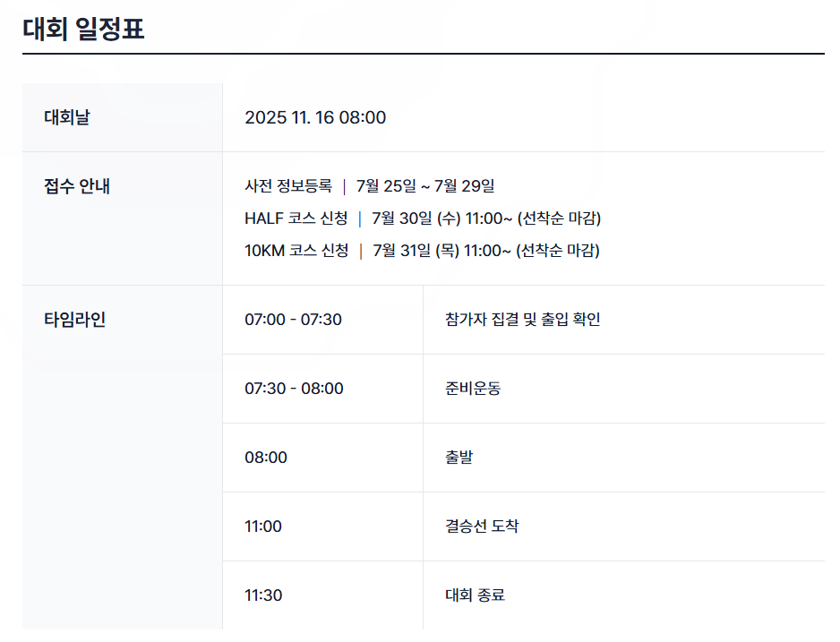This screenshot has width=840, height=642.
Task: Click the 대회 종료 timeline entry
Action: (476, 595)
